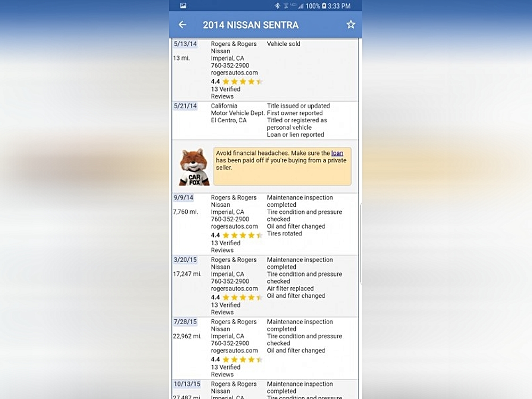Click 'Rogers & Rogers Nissan' in 7/28/15 entry
Viewport: 532px width, 399px height.
click(x=234, y=326)
